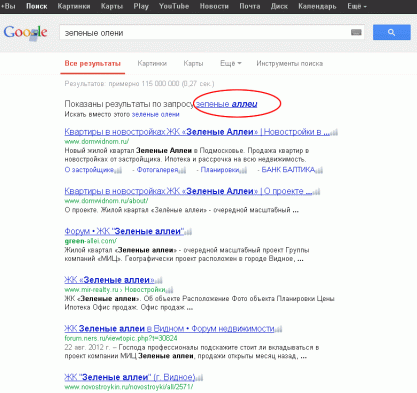Click rating bars icon beside first domvidnom result
This screenshot has width=417, height=393.
pos(334,132)
